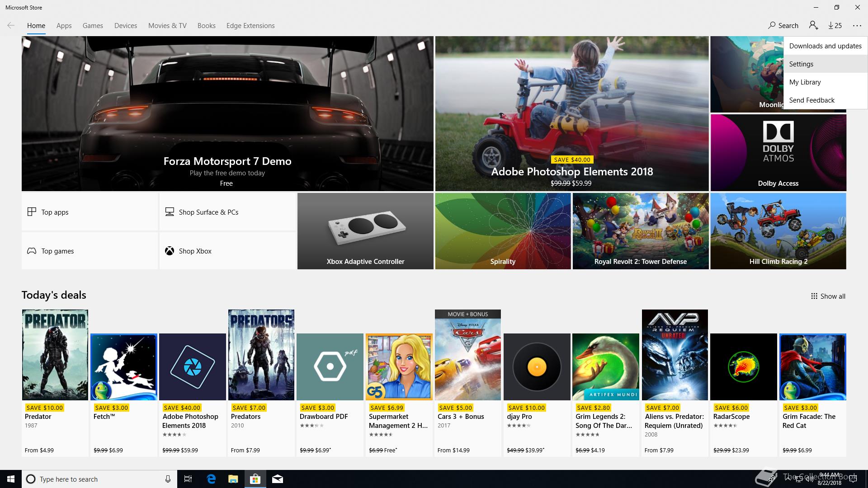The image size is (868, 488).
Task: Launch Microsoft Edge from taskbar
Action: [x=211, y=479]
